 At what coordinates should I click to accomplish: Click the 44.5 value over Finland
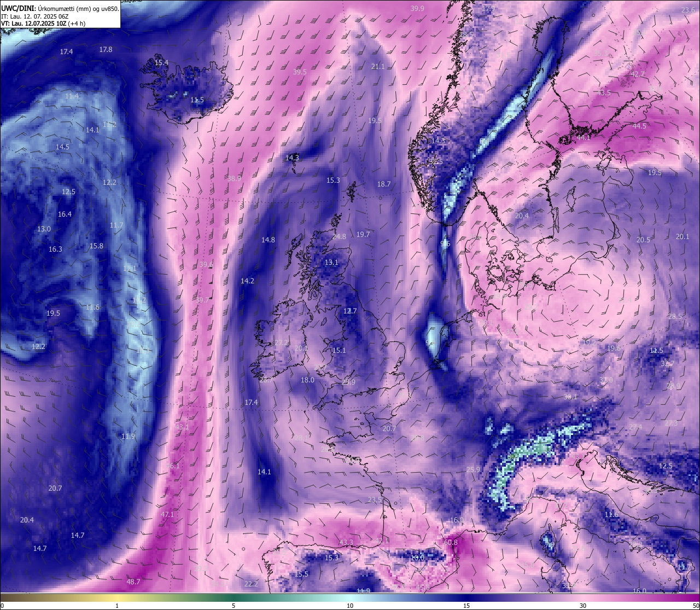click(639, 126)
